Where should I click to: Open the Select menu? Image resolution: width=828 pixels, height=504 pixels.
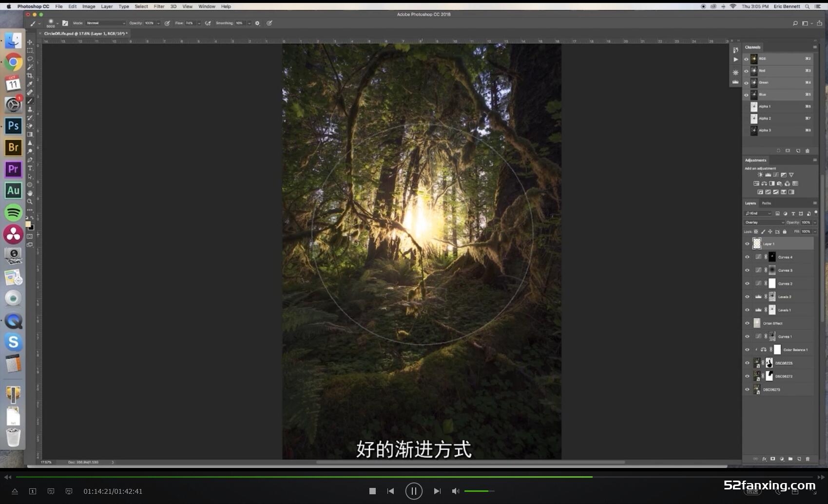[x=141, y=6]
